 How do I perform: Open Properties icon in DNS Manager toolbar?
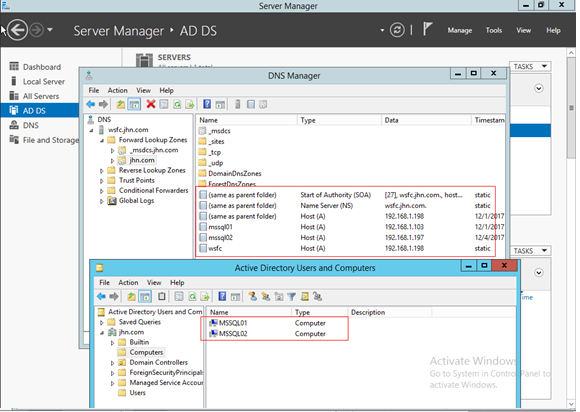[x=164, y=105]
